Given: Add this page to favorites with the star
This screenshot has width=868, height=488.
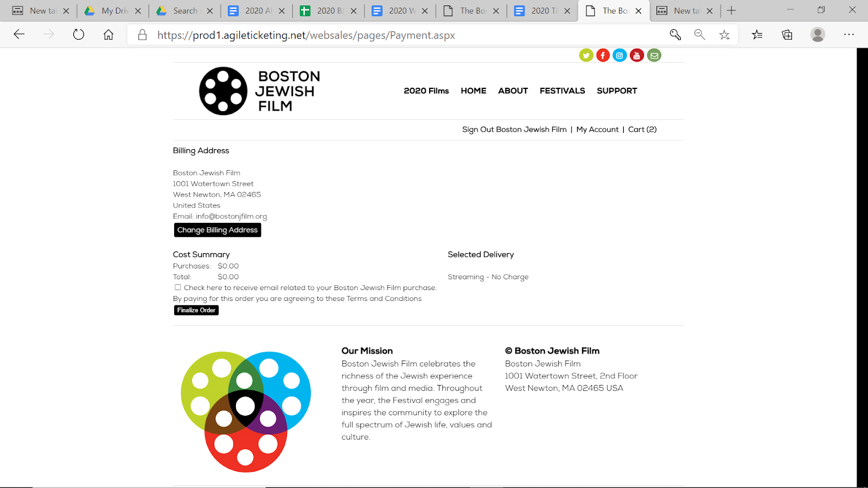Looking at the screenshot, I should point(724,35).
